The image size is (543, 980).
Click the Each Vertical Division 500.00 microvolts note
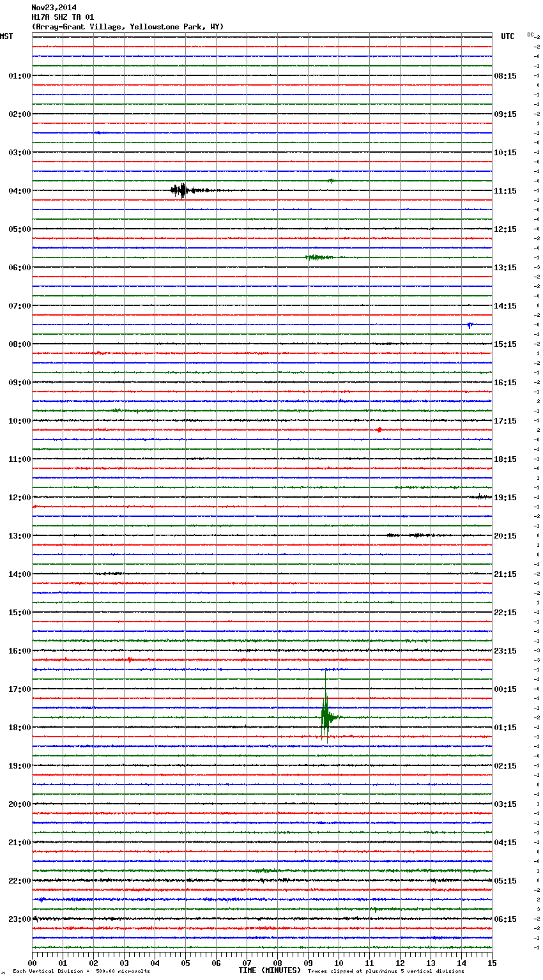coord(81,972)
